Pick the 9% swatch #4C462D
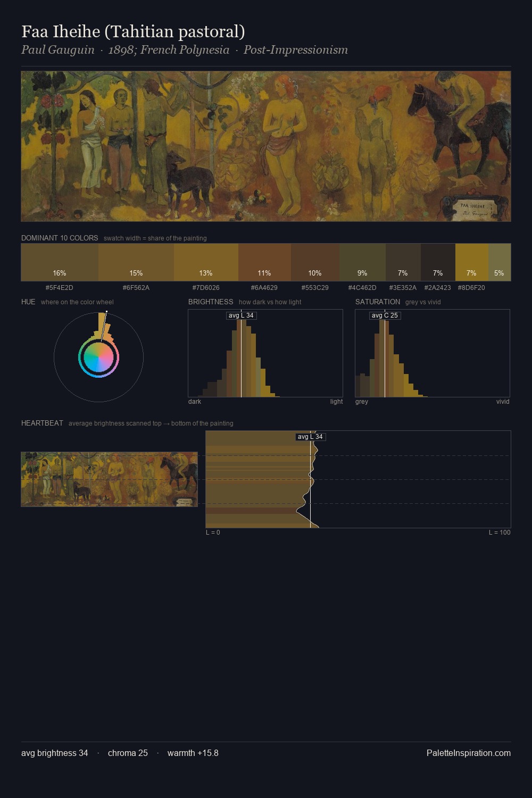Viewport: 532px width, 798px height. (362, 262)
